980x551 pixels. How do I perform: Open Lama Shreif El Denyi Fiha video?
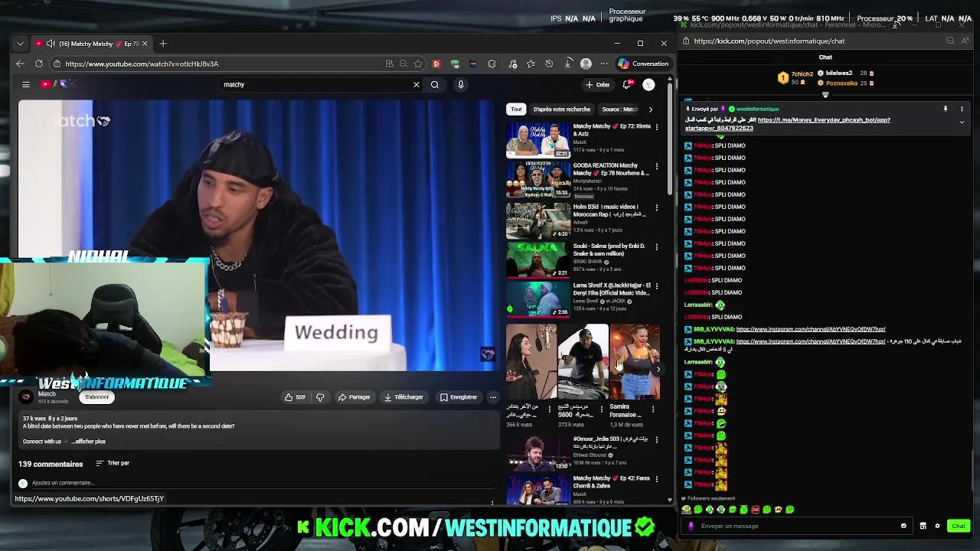(x=538, y=299)
